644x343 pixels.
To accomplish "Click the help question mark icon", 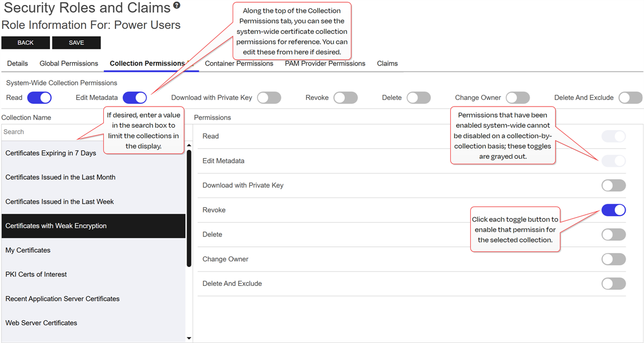I will pyautogui.click(x=177, y=6).
